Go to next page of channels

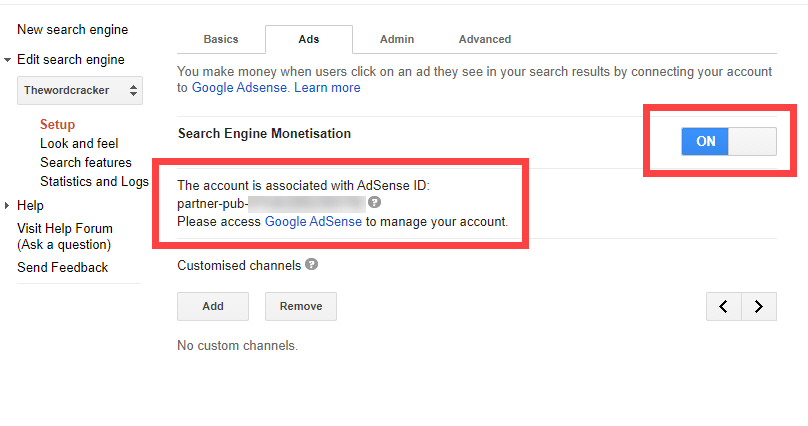[x=759, y=306]
